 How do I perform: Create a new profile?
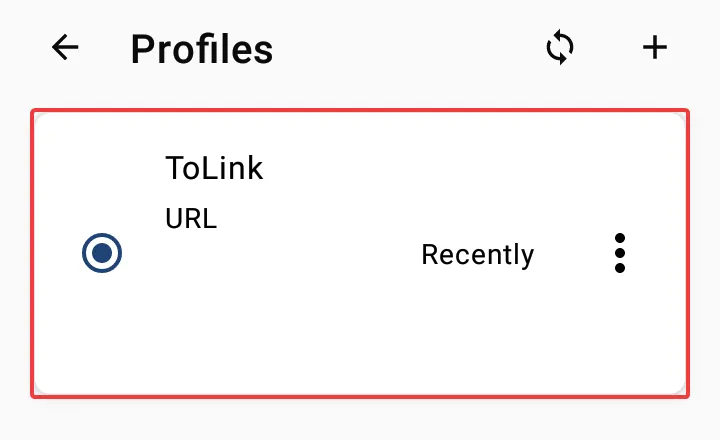[654, 48]
